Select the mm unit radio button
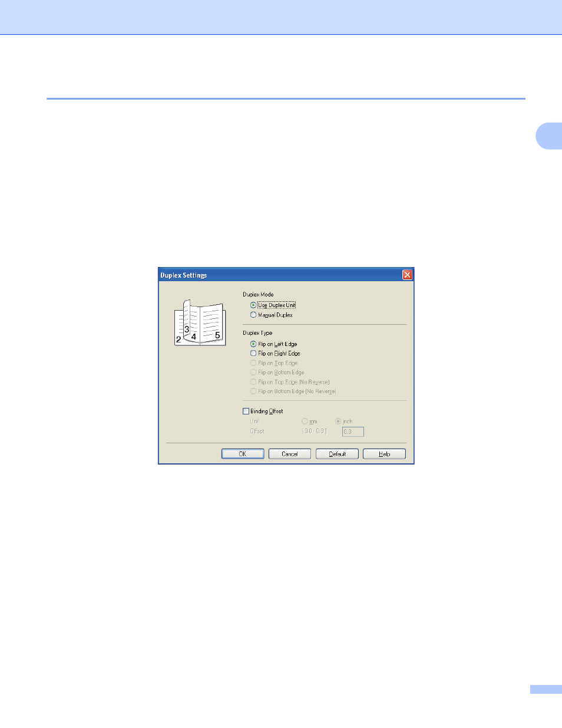562x728 pixels. (305, 421)
